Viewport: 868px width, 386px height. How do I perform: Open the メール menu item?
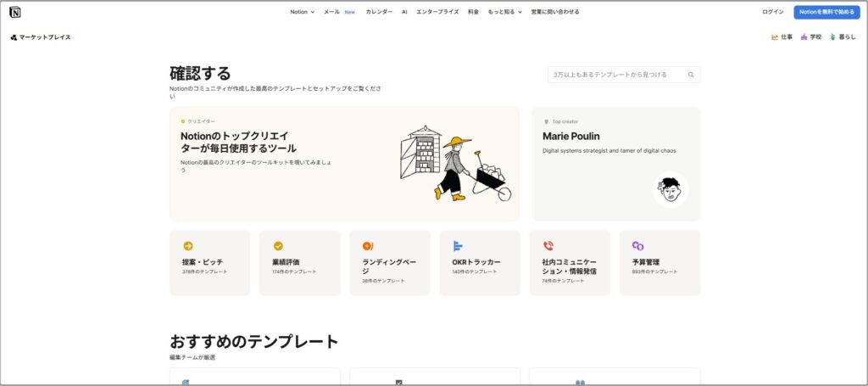331,12
